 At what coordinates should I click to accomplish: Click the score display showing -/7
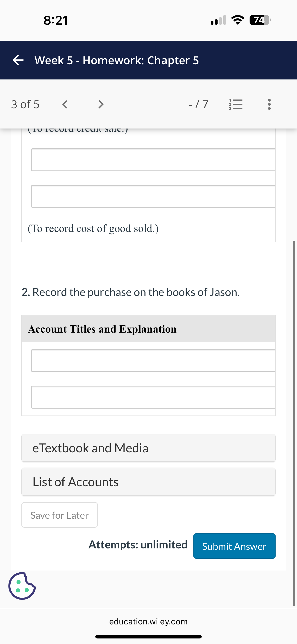click(x=198, y=104)
